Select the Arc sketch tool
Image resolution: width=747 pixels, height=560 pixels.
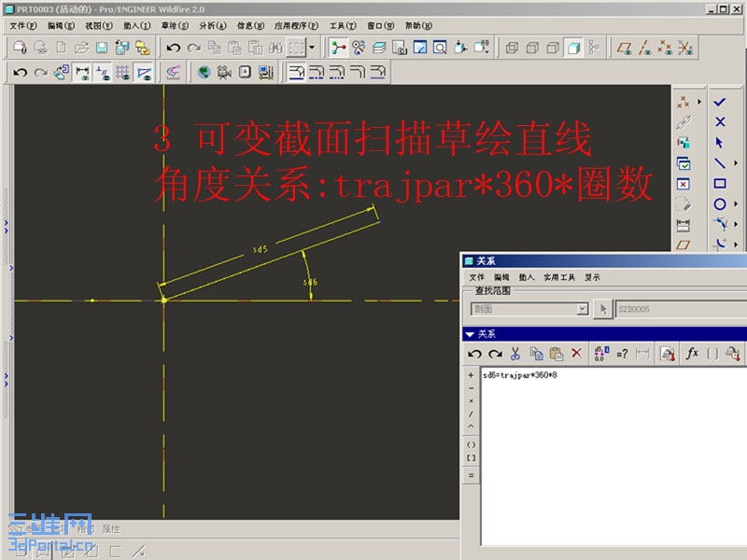click(720, 224)
